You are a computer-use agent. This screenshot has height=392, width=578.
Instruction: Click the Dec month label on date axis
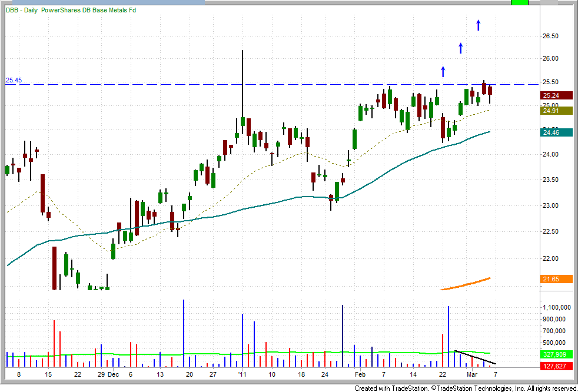point(113,374)
